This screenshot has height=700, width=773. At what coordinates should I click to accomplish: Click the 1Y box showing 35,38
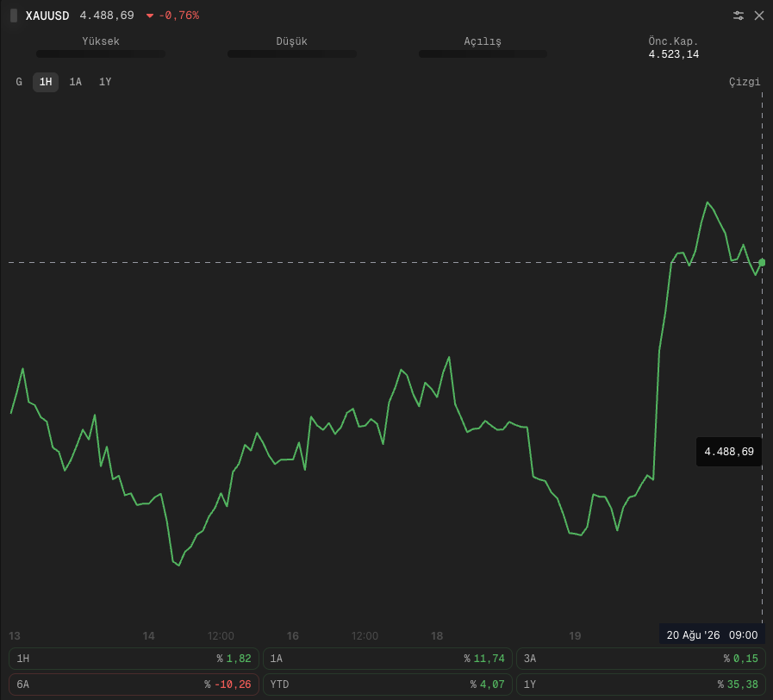(x=641, y=684)
